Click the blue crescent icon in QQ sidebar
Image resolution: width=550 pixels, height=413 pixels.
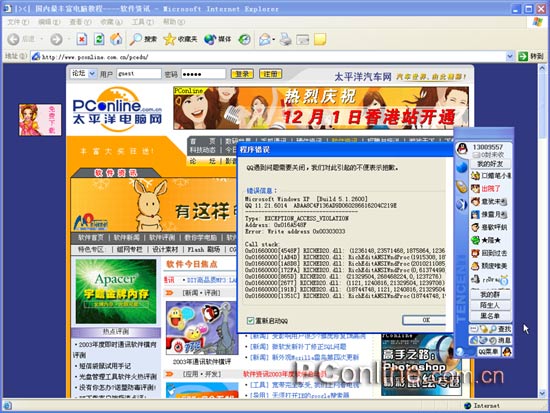(462, 204)
